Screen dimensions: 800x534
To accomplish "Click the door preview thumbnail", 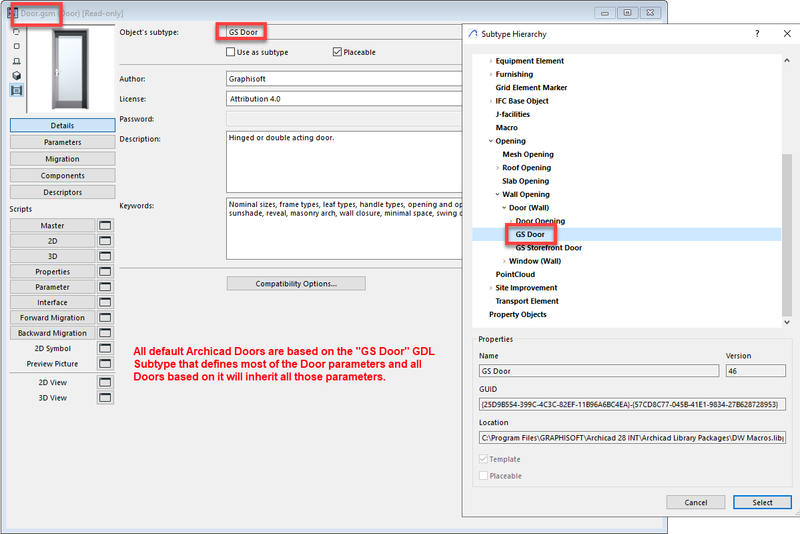I will 70,69.
